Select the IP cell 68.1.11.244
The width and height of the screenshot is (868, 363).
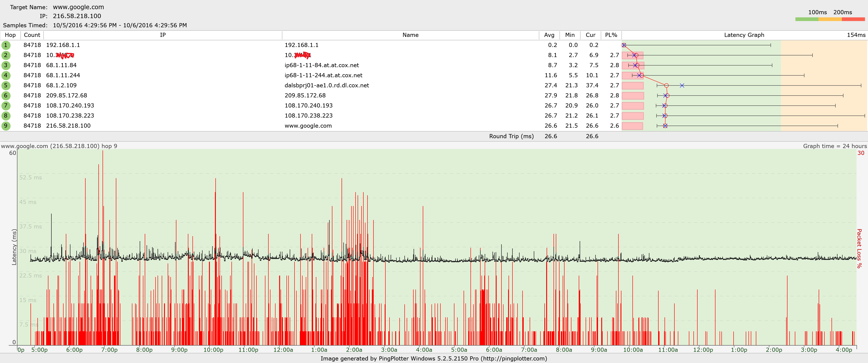click(x=63, y=75)
